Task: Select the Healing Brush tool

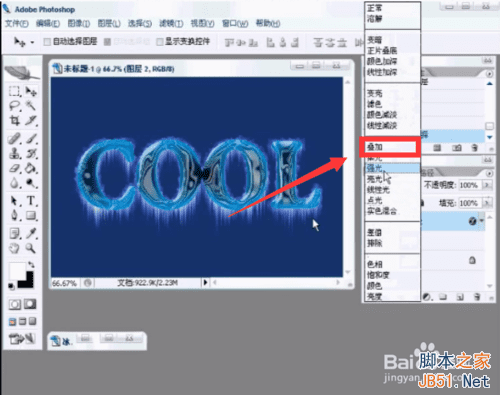Action: pos(14,138)
